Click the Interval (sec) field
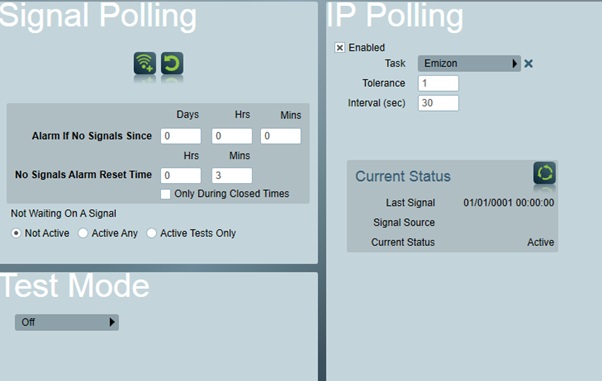The height and width of the screenshot is (381, 602). (438, 103)
